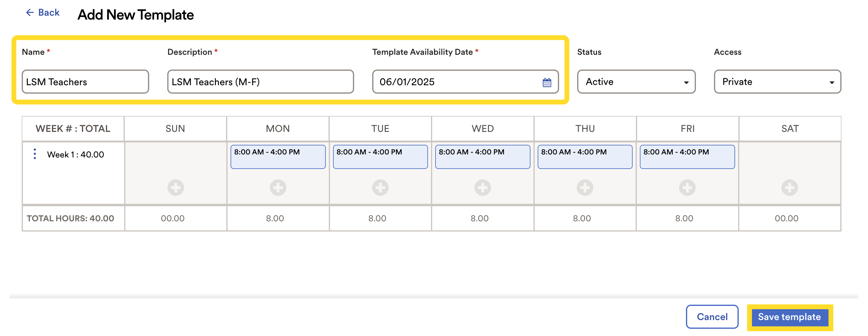Screen dimensions: 868x336
Task: Open Monday's 8:00 AM - 4:00 PM shift
Action: pyautogui.click(x=278, y=157)
